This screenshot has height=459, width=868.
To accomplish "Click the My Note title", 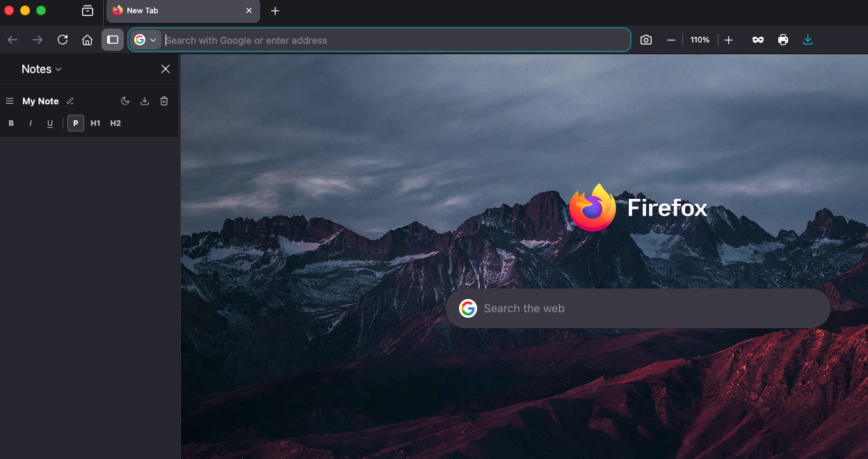I will coord(40,101).
